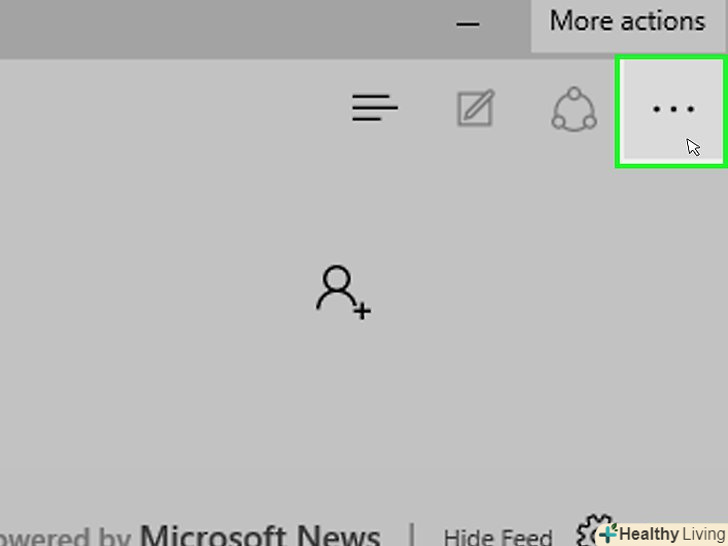Viewport: 728px width, 546px height.
Task: Click the Microsoft News text
Action: pos(260,535)
